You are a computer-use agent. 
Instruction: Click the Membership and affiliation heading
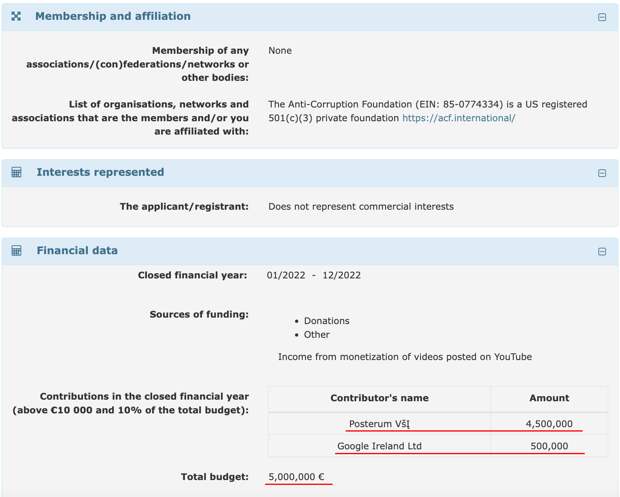click(x=113, y=16)
